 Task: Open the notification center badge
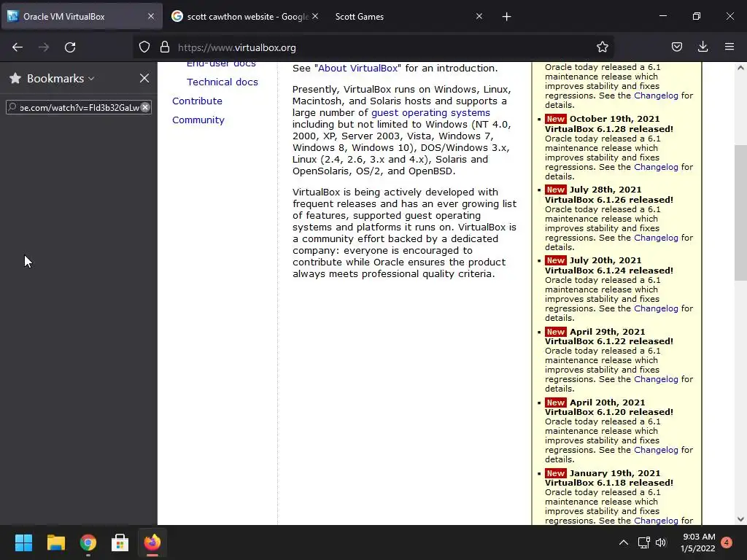click(x=727, y=542)
